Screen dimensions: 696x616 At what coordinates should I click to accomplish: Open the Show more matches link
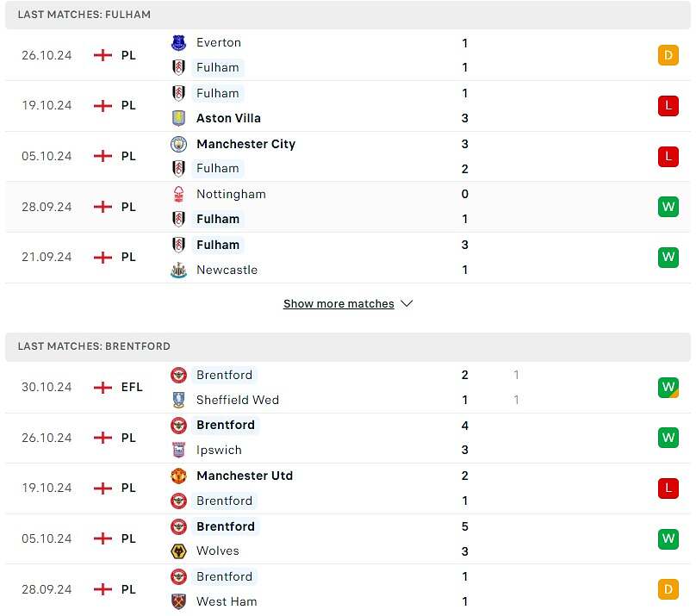click(x=339, y=304)
